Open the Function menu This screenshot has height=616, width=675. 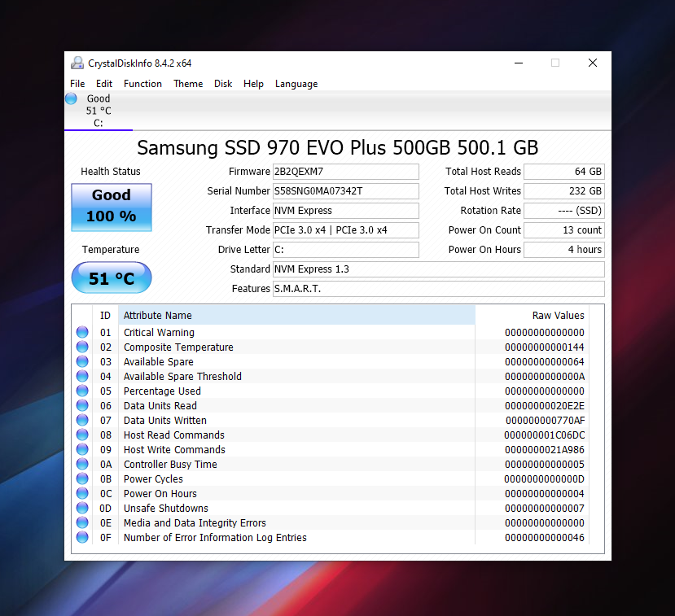pos(143,84)
